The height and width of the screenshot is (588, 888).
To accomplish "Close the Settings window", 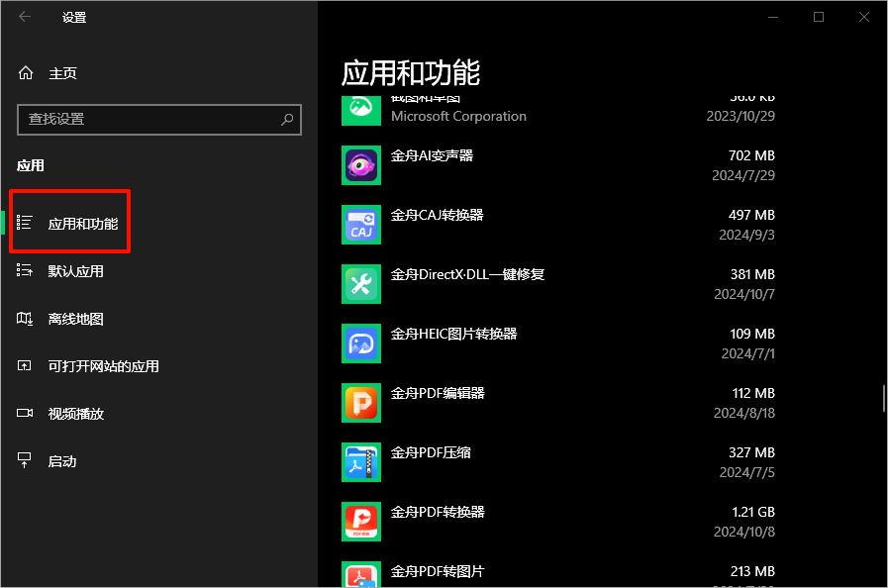I will click(863, 17).
